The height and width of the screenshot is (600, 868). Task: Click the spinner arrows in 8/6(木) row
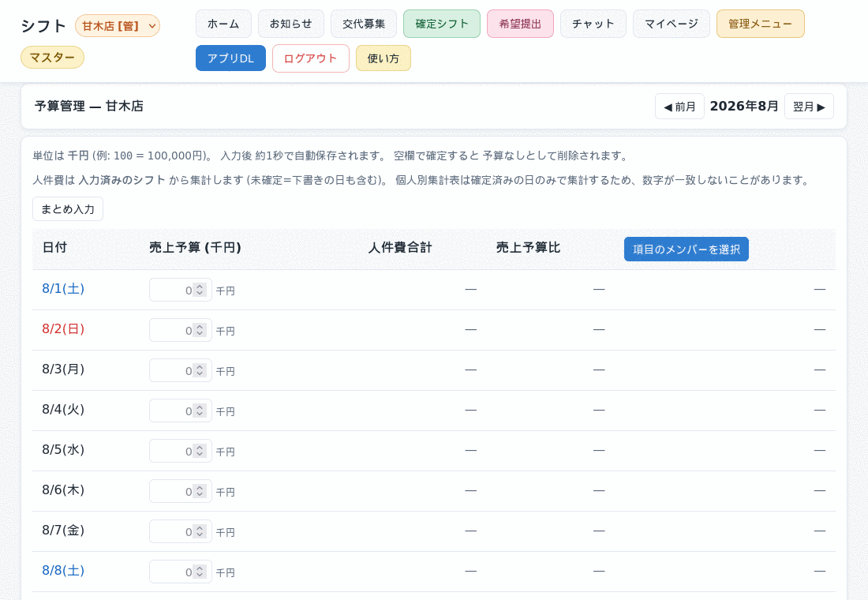200,491
